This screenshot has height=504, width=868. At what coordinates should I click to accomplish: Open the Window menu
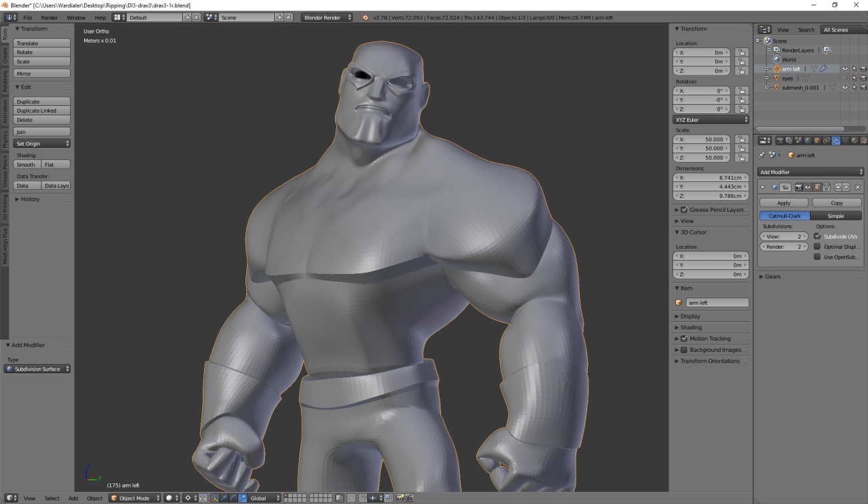pos(76,17)
